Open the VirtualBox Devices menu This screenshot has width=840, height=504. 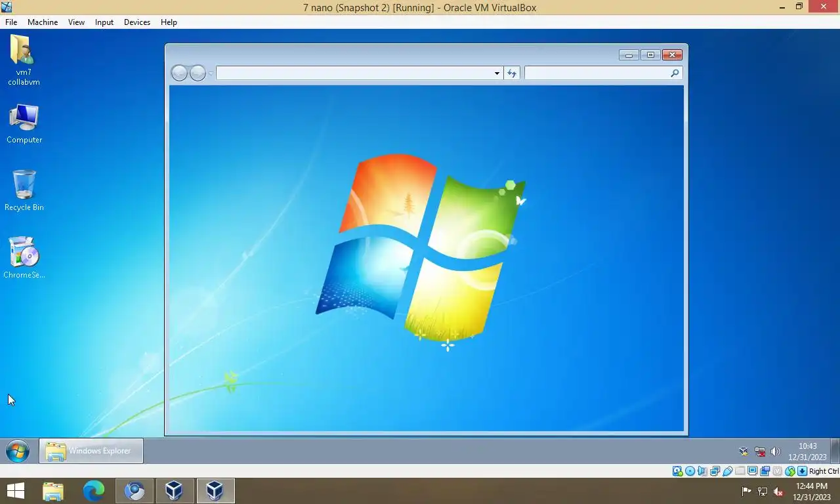coord(136,22)
